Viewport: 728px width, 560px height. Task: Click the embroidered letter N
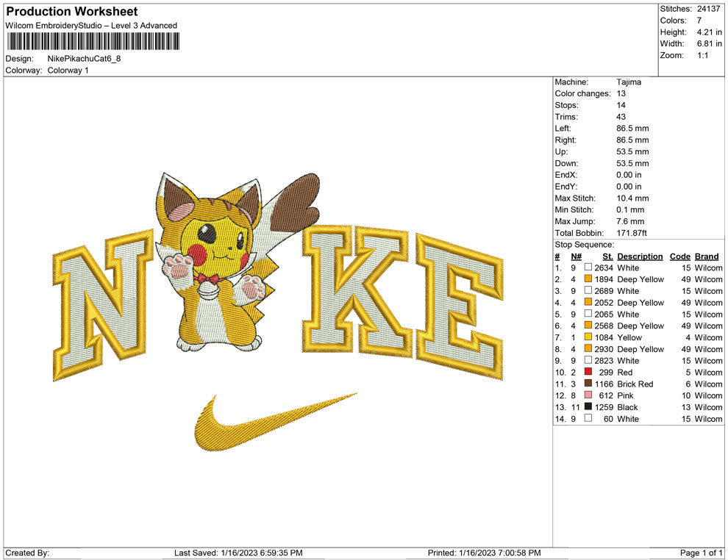[x=103, y=304]
